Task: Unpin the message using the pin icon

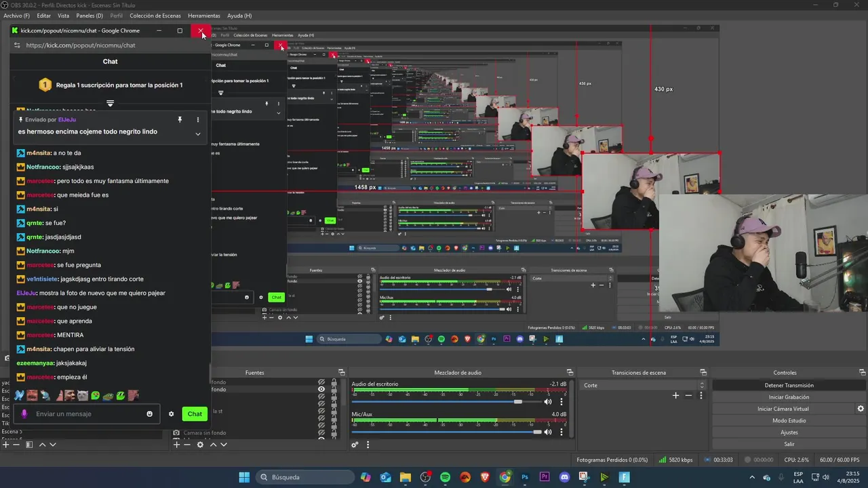Action: (180, 119)
